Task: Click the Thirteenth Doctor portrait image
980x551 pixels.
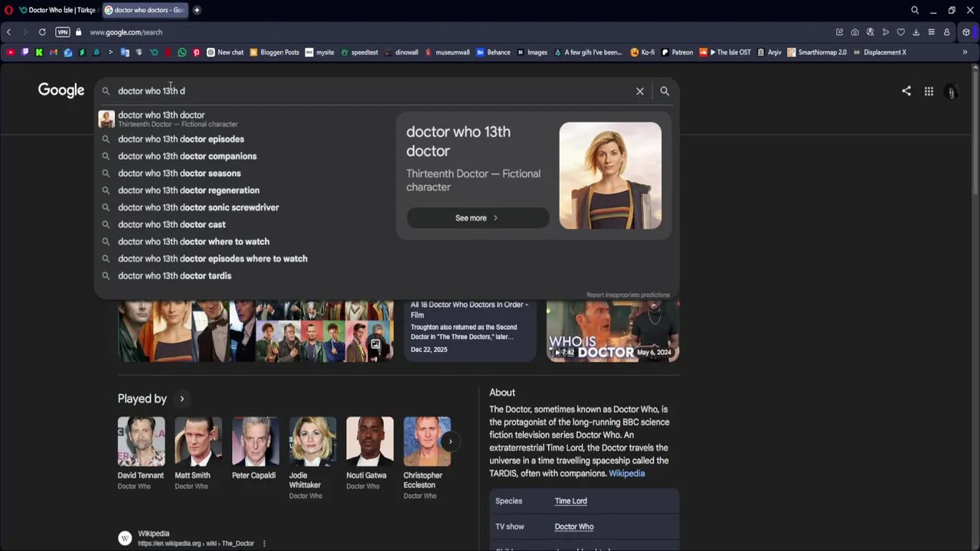Action: tap(610, 175)
